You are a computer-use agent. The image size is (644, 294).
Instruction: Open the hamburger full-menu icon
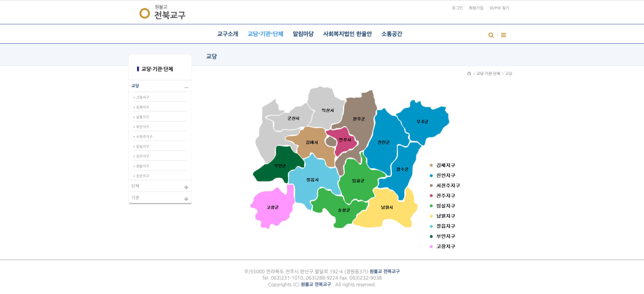tap(504, 36)
